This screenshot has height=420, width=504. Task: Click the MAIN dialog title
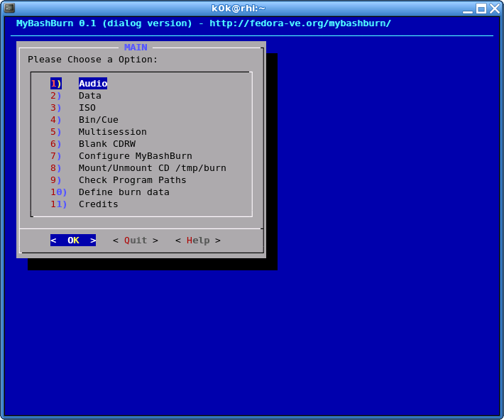click(x=136, y=48)
